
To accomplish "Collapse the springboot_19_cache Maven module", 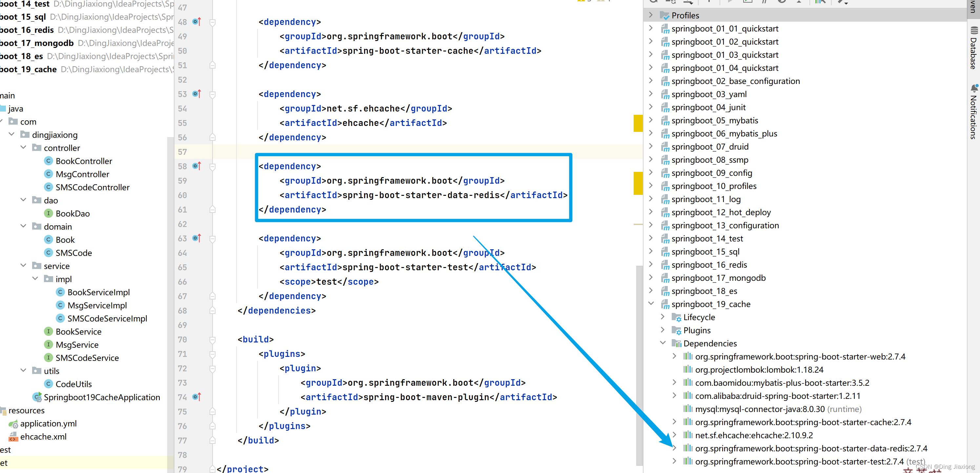I will tap(651, 304).
